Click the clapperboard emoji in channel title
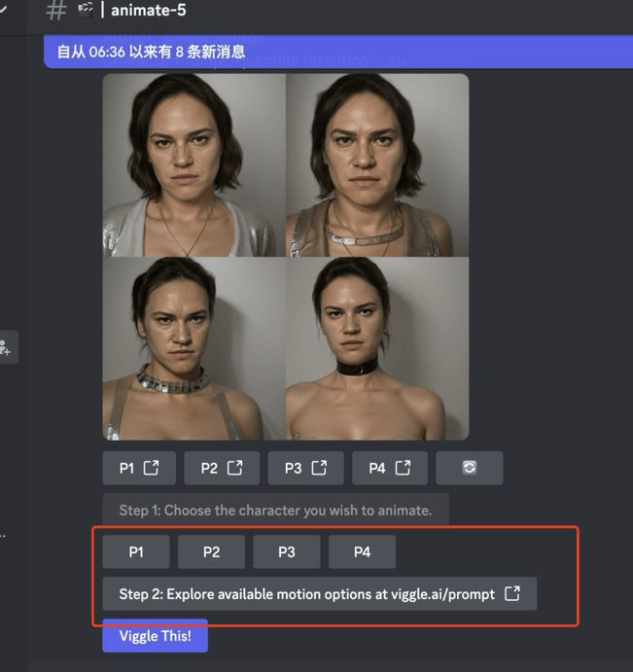 point(86,10)
